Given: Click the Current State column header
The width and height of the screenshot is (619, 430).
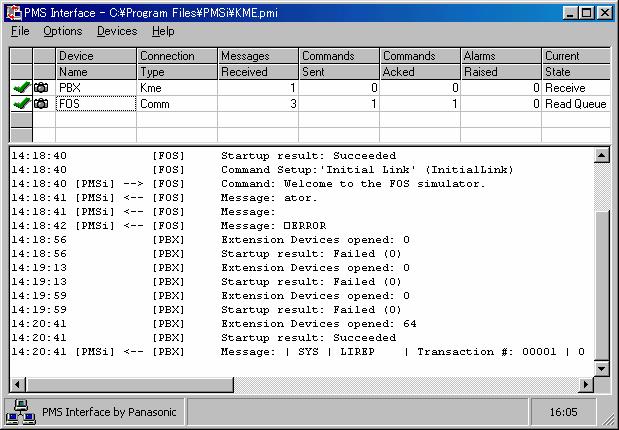Looking at the screenshot, I should pos(576,64).
